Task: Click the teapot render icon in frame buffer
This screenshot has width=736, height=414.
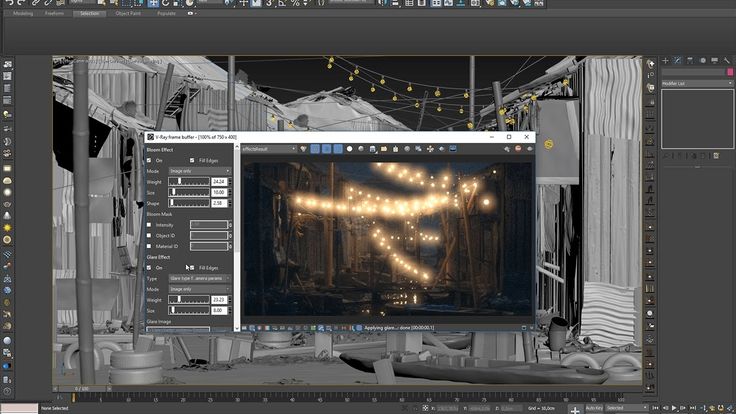Action: pyautogui.click(x=529, y=149)
